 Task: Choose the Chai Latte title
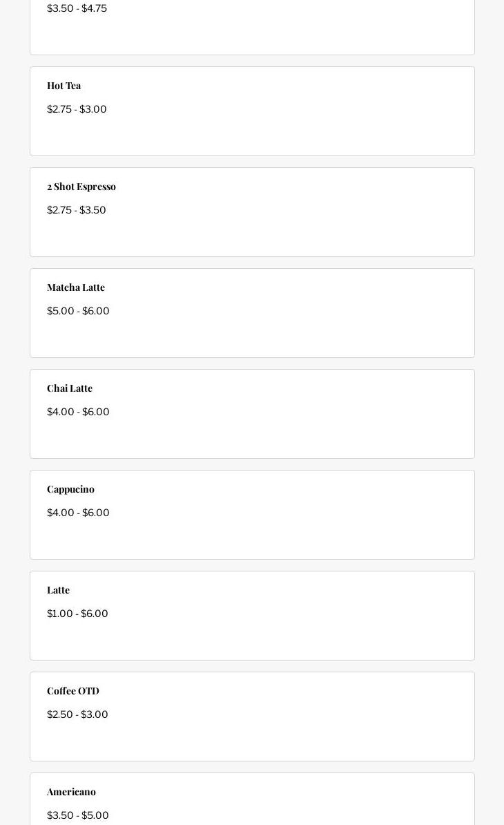pos(70,388)
